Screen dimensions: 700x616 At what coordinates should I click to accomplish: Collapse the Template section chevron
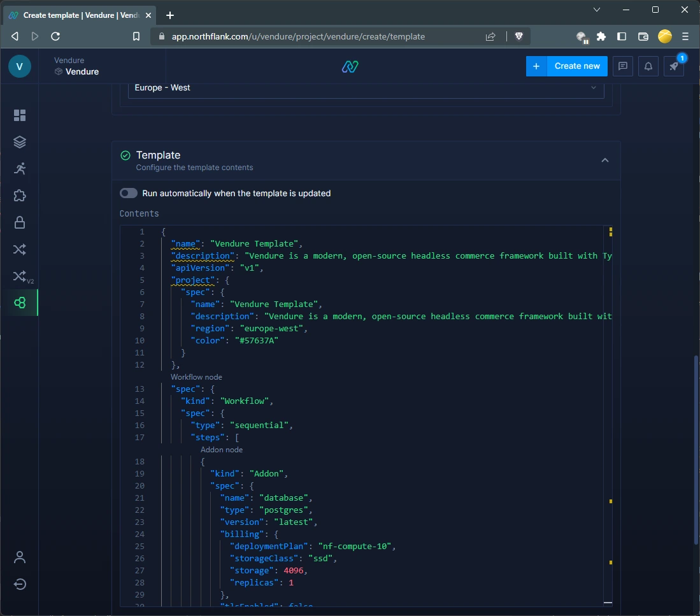point(605,161)
